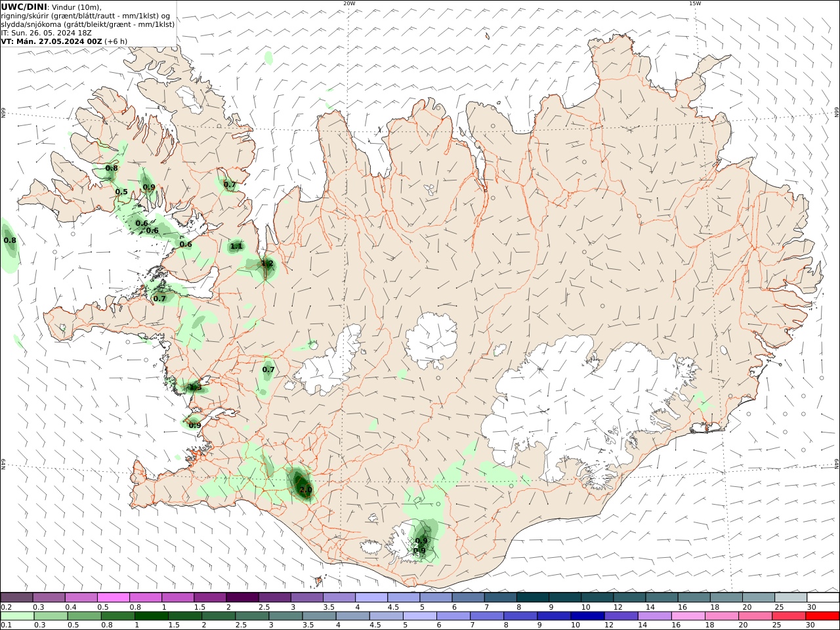Pick snow legend swatch labeled 3.5
The image size is (840, 630).
[x=339, y=598]
